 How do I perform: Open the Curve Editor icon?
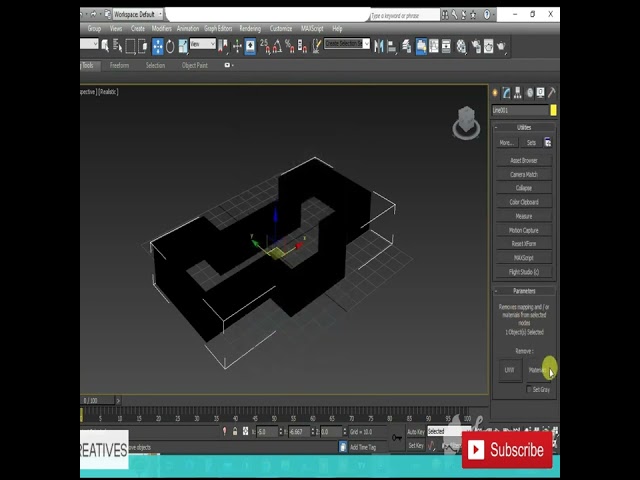click(434, 46)
